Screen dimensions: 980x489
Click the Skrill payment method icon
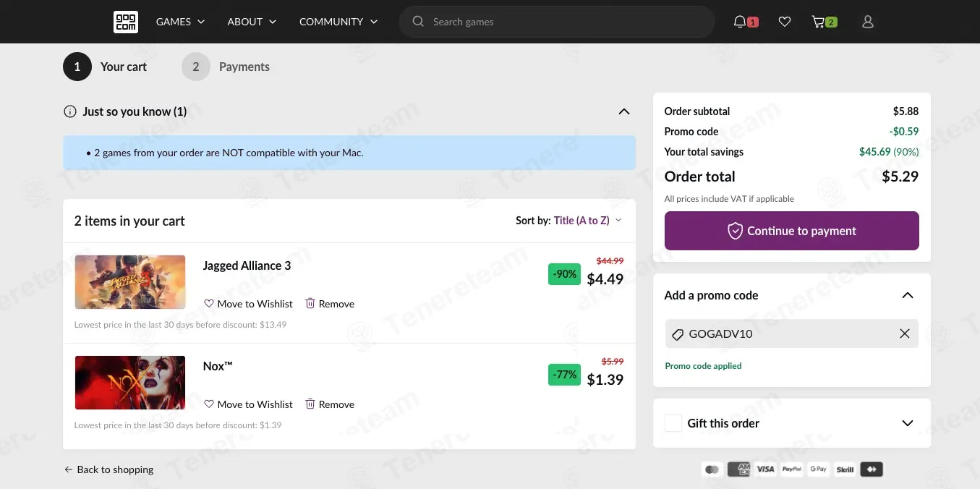[x=845, y=469]
